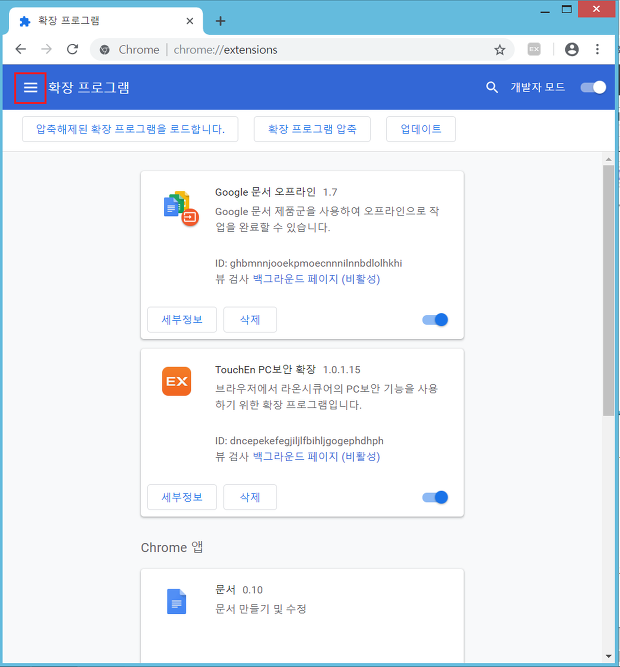Screen dimensions: 620x667
Task: Click the address bar showing chrome://extensions
Action: (302, 50)
